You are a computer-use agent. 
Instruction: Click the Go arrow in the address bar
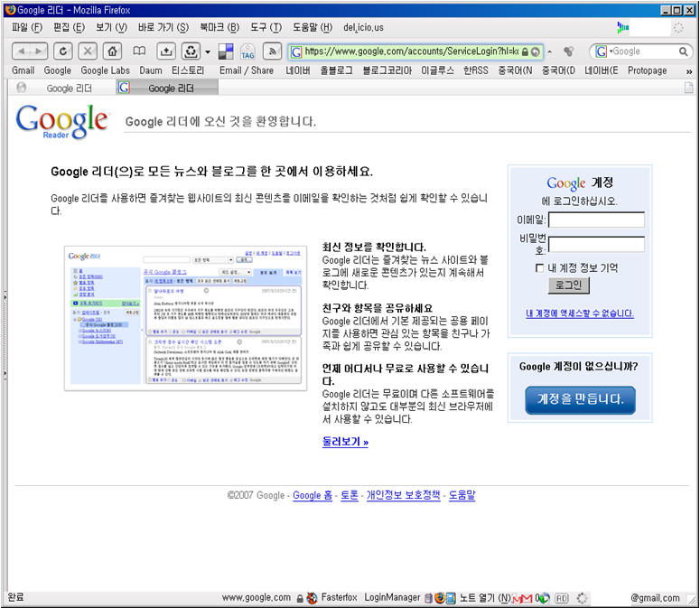[536, 51]
